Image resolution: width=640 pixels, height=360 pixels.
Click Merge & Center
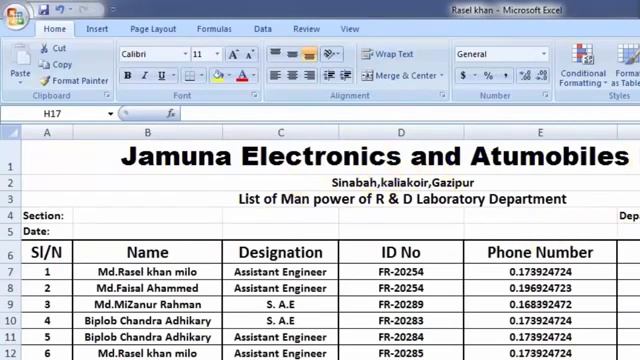tap(399, 76)
